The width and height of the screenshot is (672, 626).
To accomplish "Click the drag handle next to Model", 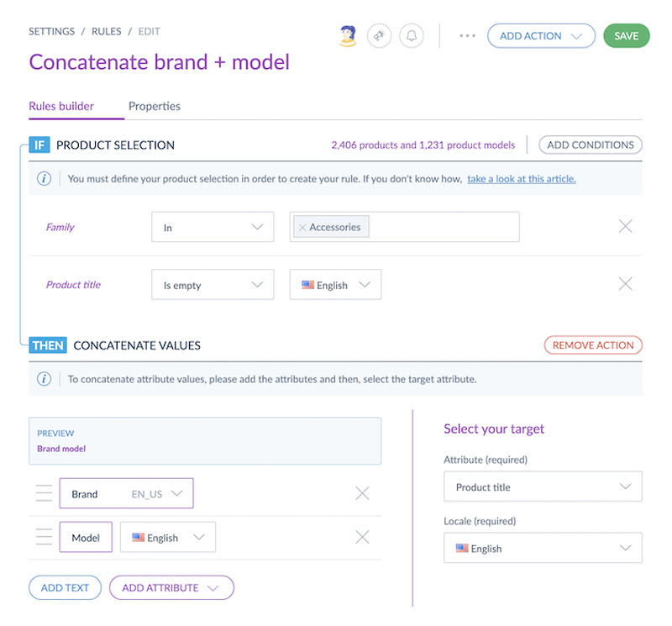I will tap(44, 537).
